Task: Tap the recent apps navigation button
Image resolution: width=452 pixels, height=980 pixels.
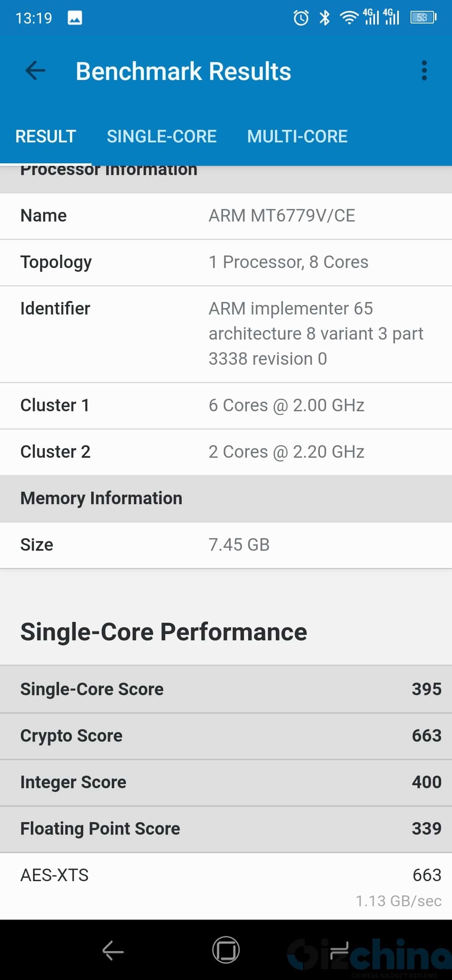Action: pos(339,950)
